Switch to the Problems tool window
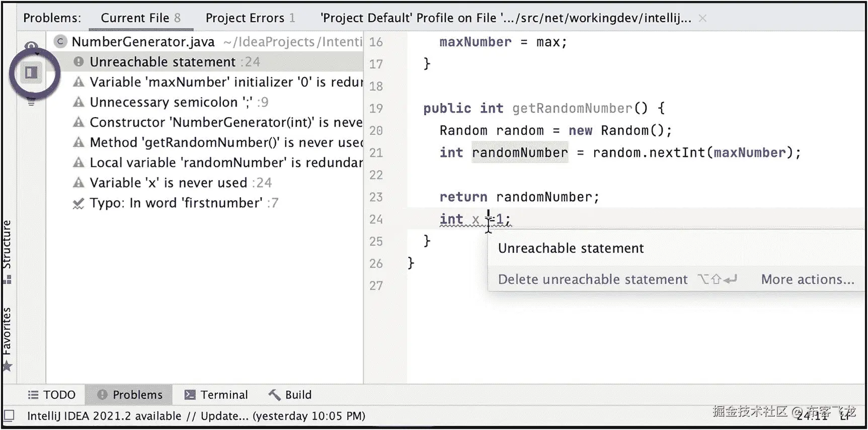The image size is (868, 430). 130,395
